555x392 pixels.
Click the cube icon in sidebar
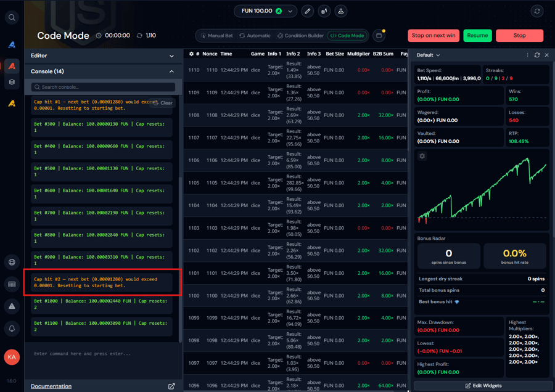tap(12, 82)
